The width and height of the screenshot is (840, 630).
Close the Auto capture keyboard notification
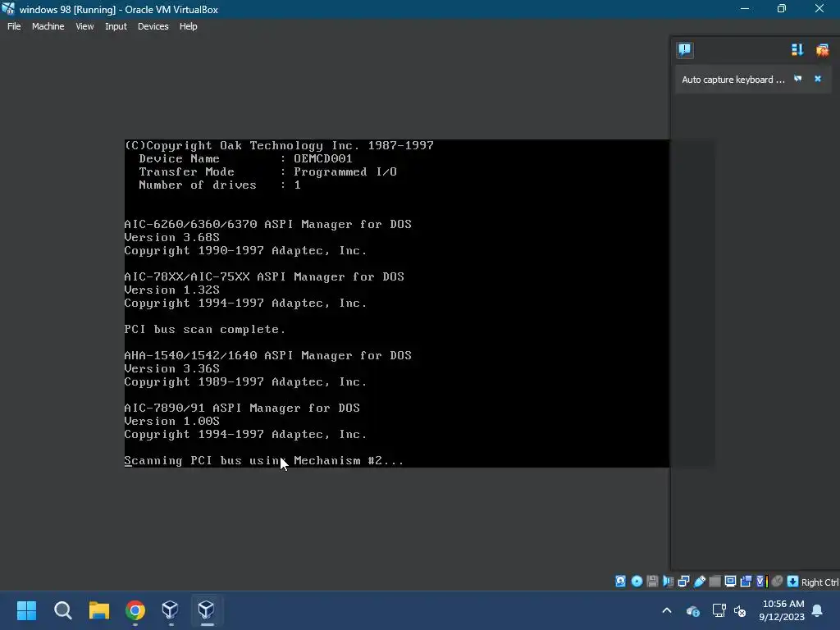tap(818, 79)
